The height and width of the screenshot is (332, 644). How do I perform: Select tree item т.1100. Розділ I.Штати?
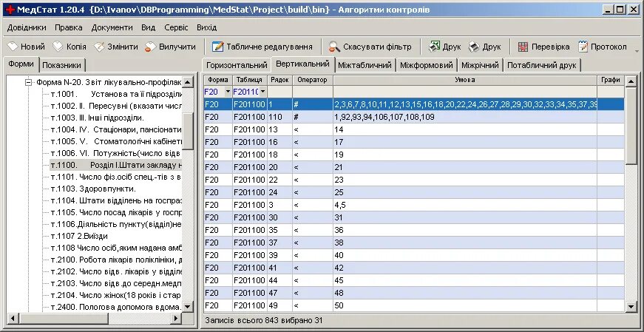(x=116, y=165)
